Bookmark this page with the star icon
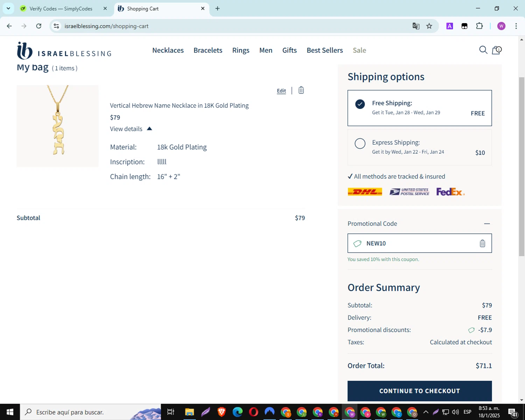Screen dimensions: 525x420 (x=429, y=26)
